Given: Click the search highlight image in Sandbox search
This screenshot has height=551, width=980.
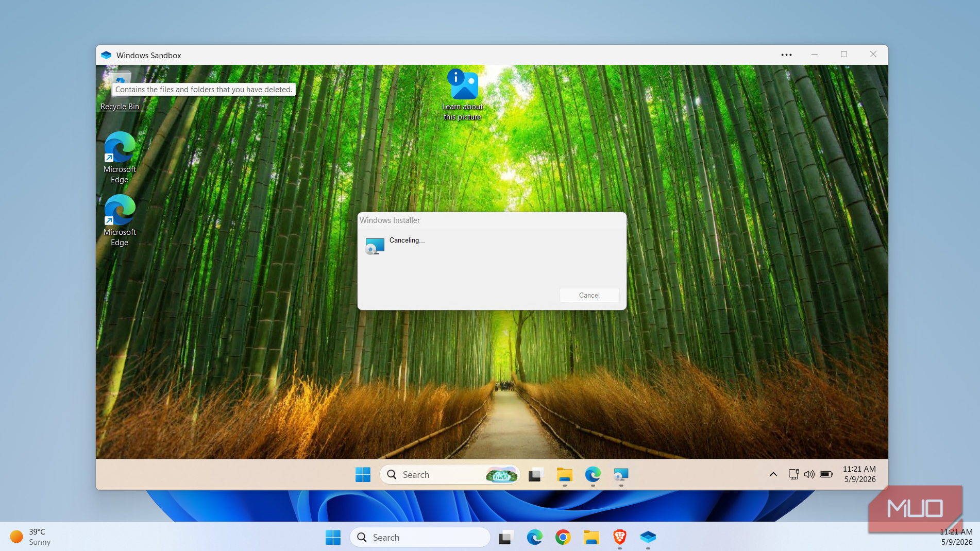Looking at the screenshot, I should tap(501, 474).
